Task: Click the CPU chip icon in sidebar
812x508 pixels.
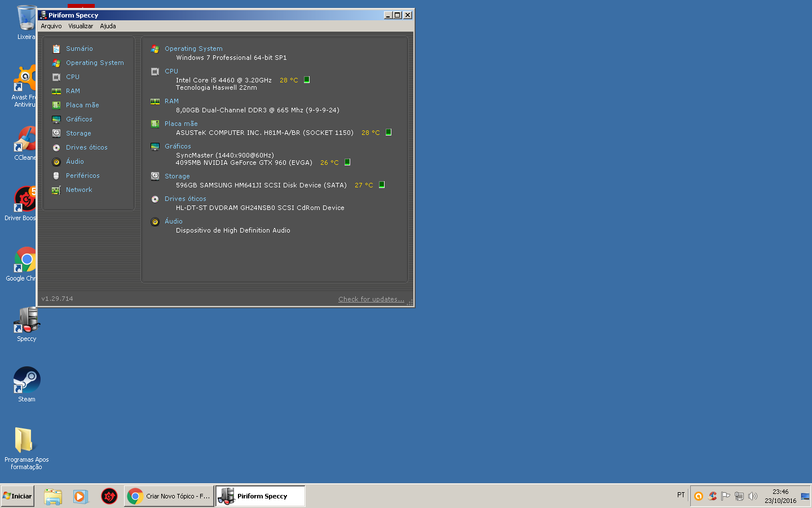Action: [x=56, y=77]
